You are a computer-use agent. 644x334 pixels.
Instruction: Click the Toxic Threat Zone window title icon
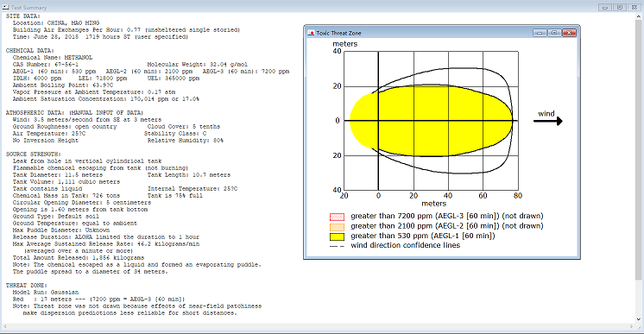[311, 33]
